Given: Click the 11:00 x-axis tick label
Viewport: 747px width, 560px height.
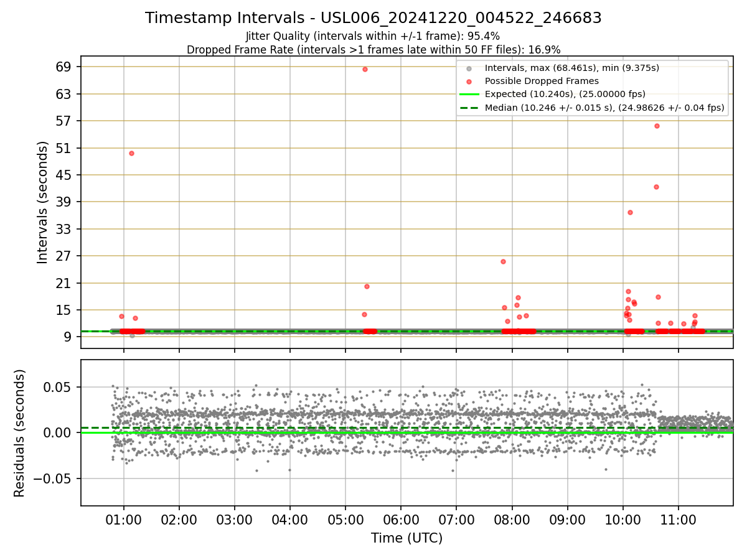Looking at the screenshot, I should coord(679,519).
